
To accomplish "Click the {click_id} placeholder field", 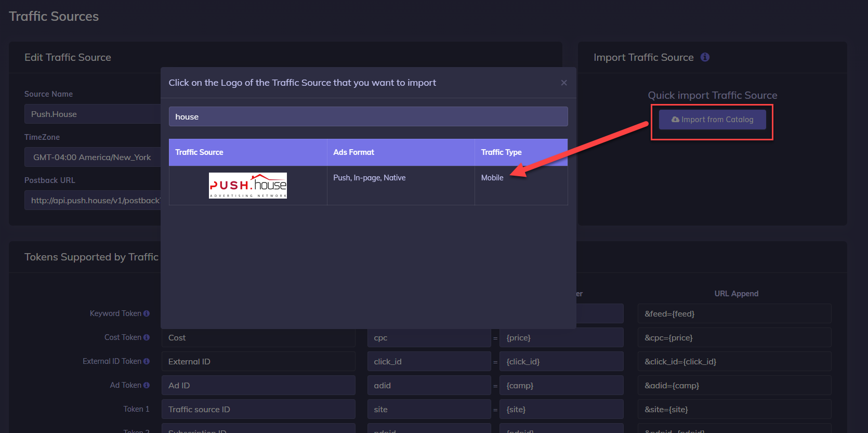I will click(x=561, y=361).
